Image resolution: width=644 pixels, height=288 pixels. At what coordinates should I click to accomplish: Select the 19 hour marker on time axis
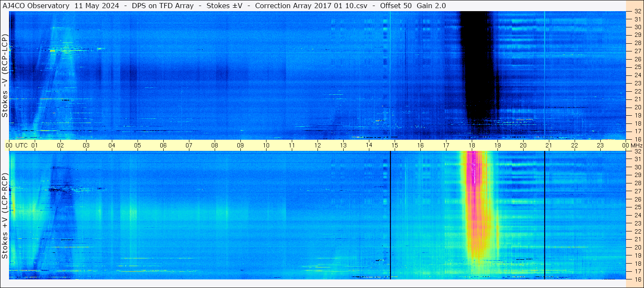pos(497,146)
